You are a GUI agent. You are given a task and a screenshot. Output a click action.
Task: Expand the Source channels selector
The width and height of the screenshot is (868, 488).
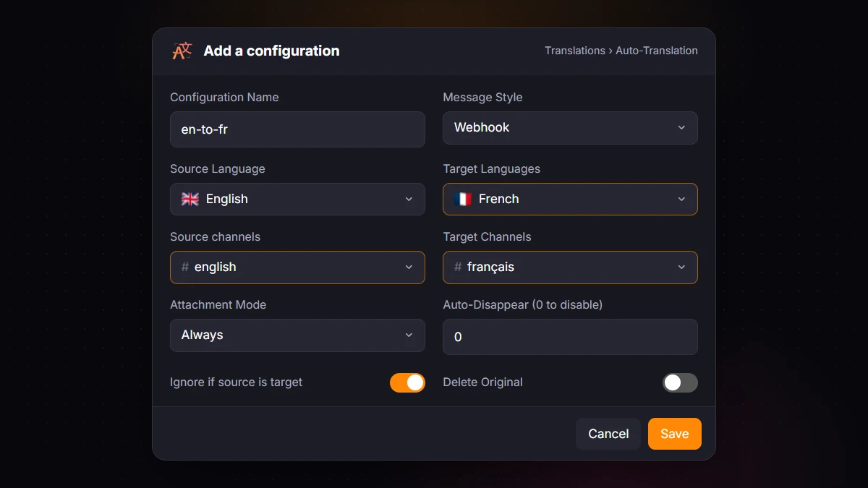[297, 267]
